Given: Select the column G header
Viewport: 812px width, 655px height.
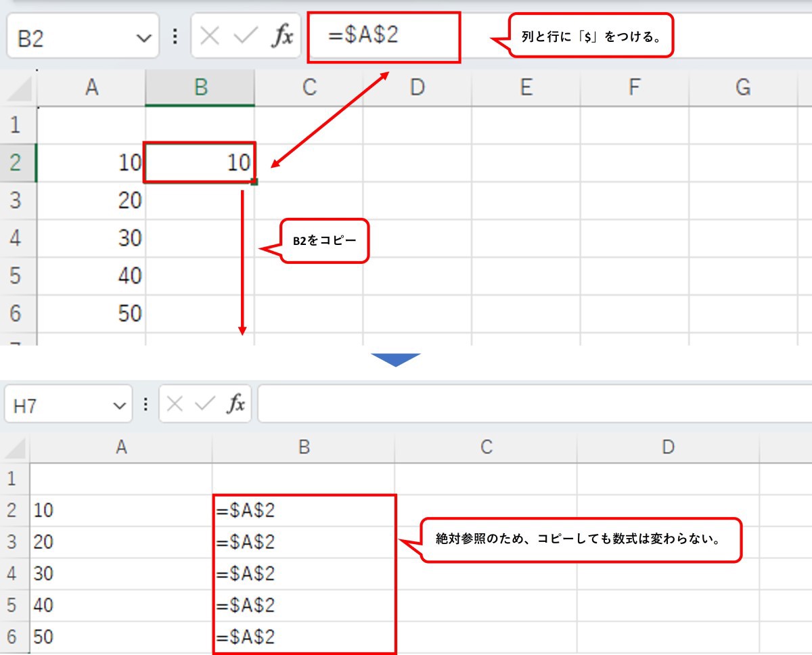Looking at the screenshot, I should click(742, 87).
